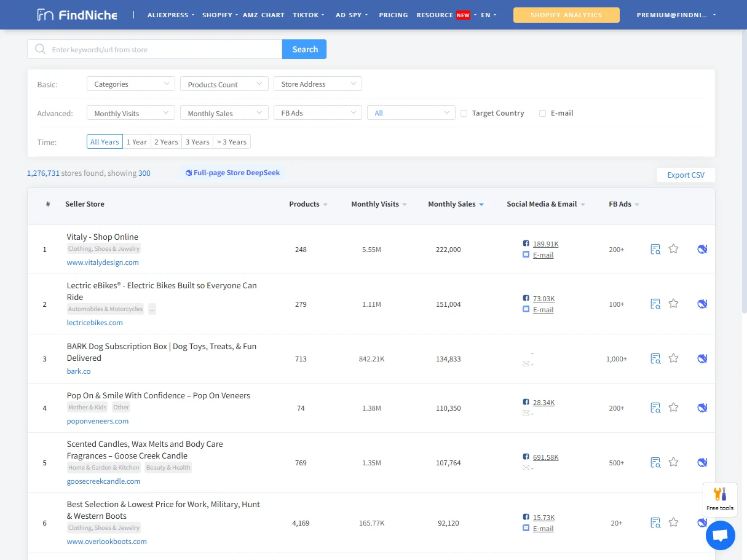Open store analysis icon for Vitaly row
Image resolution: width=747 pixels, height=560 pixels.
(x=655, y=249)
